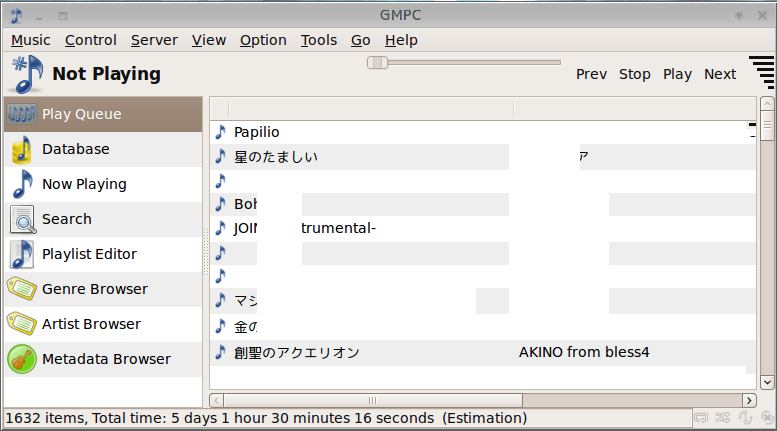Click the song seek slider handle
Screen dimensions: 777x431
pyautogui.click(x=377, y=63)
